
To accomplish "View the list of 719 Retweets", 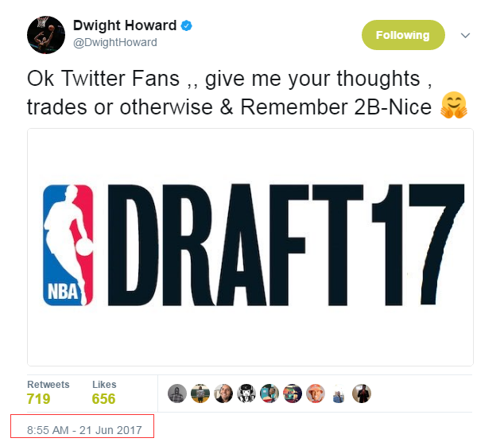I will 48,393.
